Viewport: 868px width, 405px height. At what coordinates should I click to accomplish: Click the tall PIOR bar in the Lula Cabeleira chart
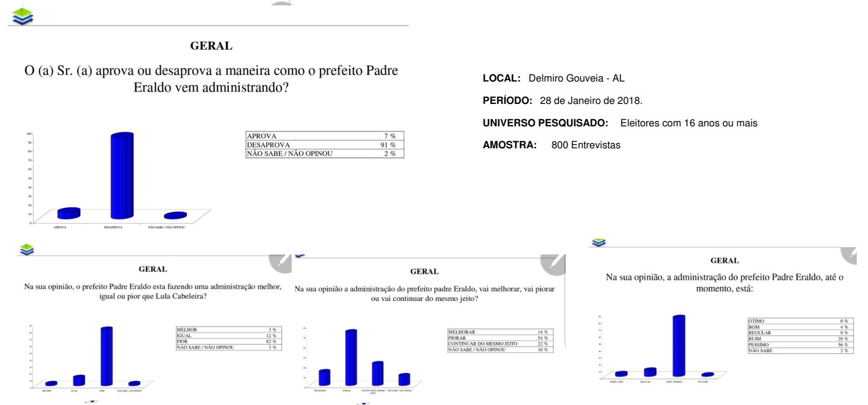(x=106, y=356)
